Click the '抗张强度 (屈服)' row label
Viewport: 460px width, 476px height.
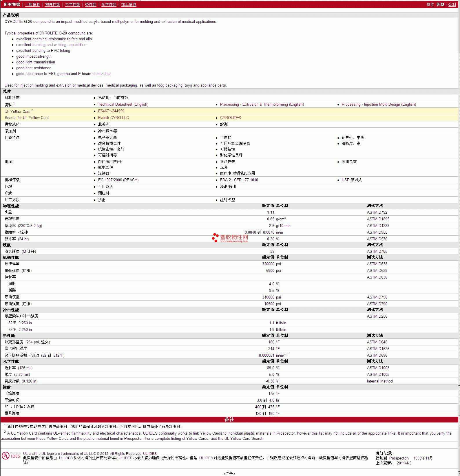(18, 270)
